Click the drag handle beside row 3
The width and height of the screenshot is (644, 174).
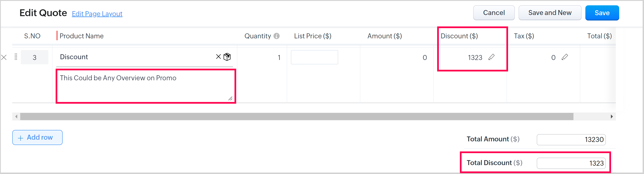coord(16,57)
